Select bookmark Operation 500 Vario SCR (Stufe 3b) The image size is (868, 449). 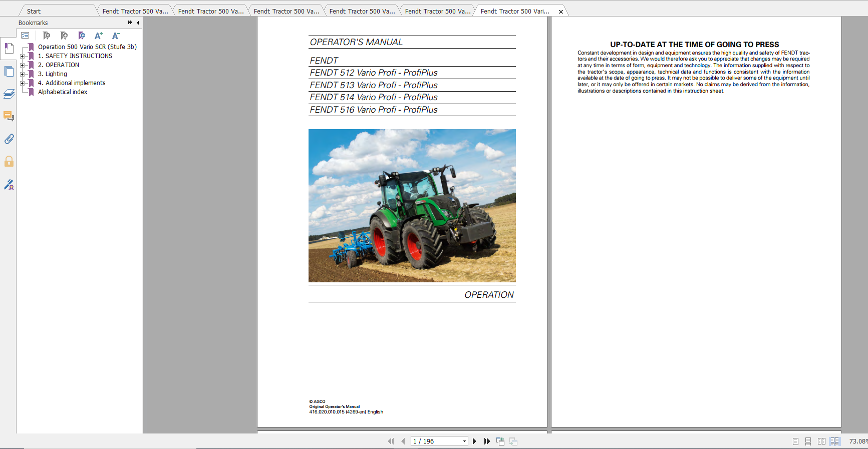87,47
